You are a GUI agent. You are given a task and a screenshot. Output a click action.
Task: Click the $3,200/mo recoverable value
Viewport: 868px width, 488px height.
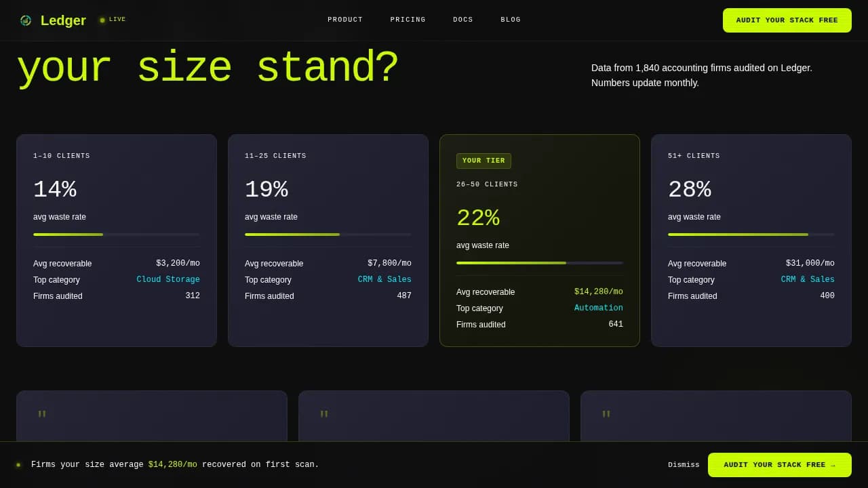pyautogui.click(x=178, y=264)
